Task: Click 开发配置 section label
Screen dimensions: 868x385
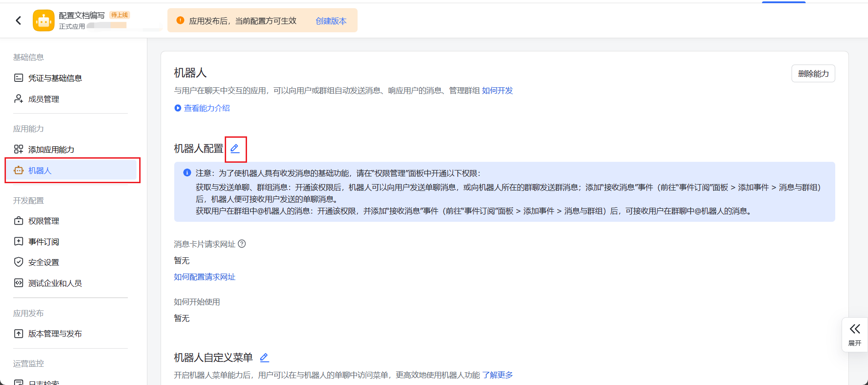Action: (x=28, y=200)
